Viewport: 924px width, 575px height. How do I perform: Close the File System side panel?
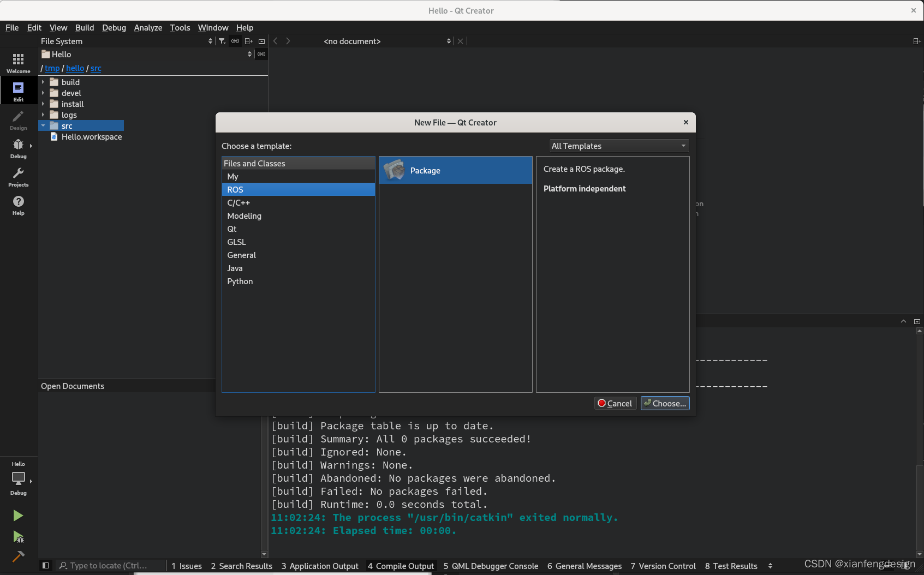coord(261,41)
